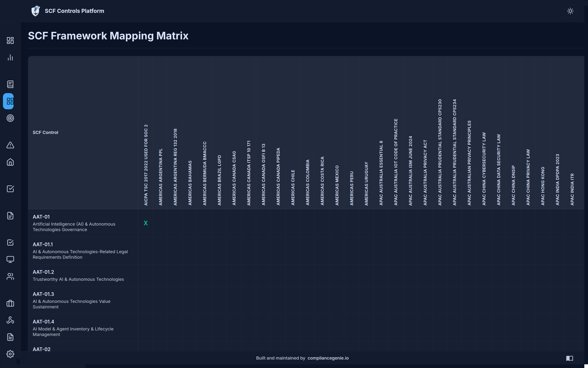588x368 pixels.
Task: Open the settings gear sidebar icon
Action: click(10, 354)
